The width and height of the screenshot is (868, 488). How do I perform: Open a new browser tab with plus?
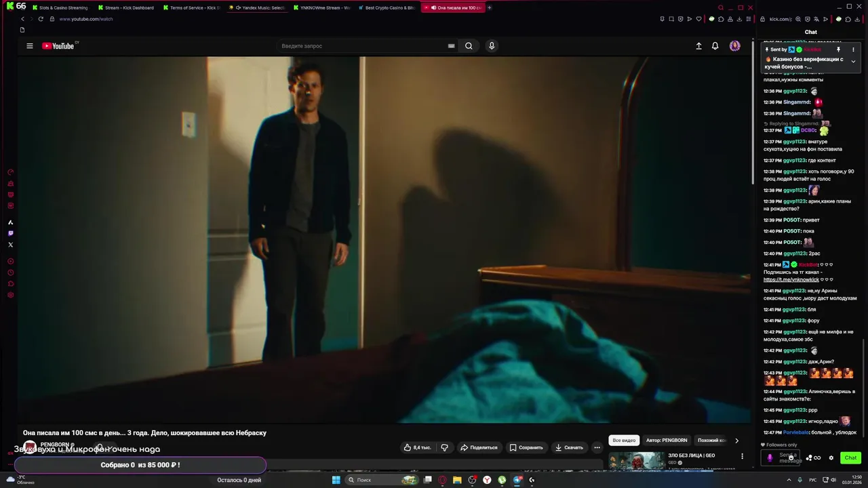[489, 7]
